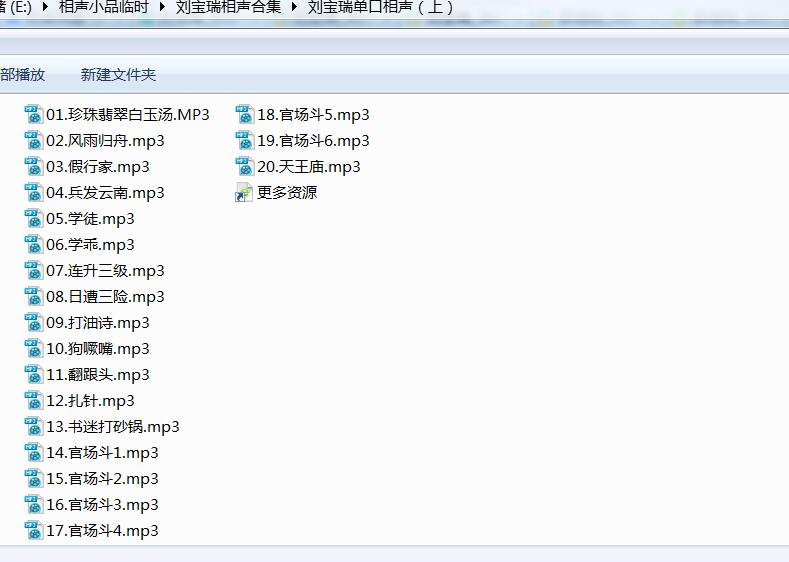The height and width of the screenshot is (562, 789).
Task: Click the MP3 icon of 04.兵发云南.mp3
Action: [34, 192]
